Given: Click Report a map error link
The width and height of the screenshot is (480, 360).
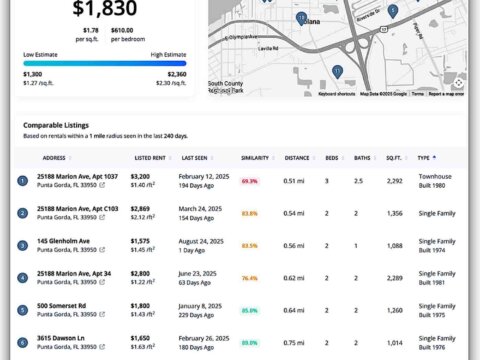Looking at the screenshot, I should (446, 94).
